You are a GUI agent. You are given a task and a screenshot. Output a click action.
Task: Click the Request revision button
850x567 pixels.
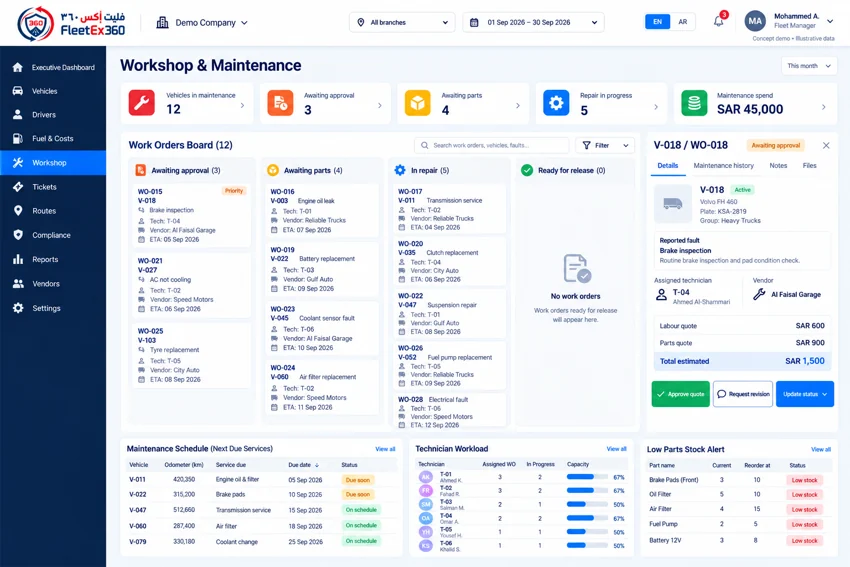(x=743, y=394)
